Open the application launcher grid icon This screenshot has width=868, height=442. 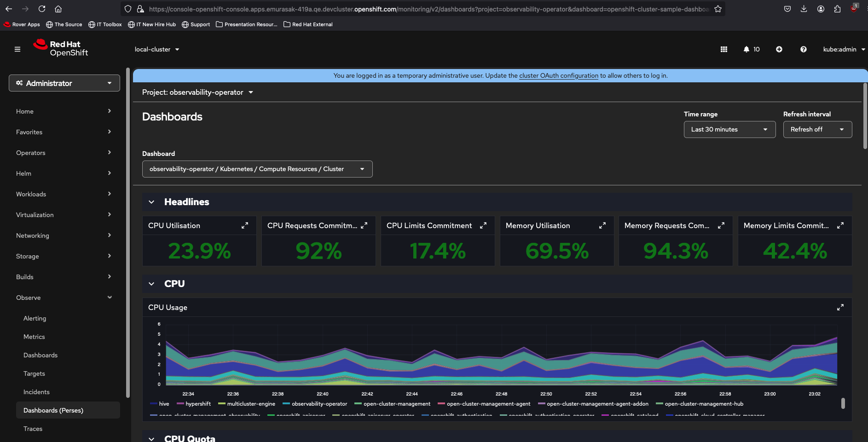pos(723,49)
